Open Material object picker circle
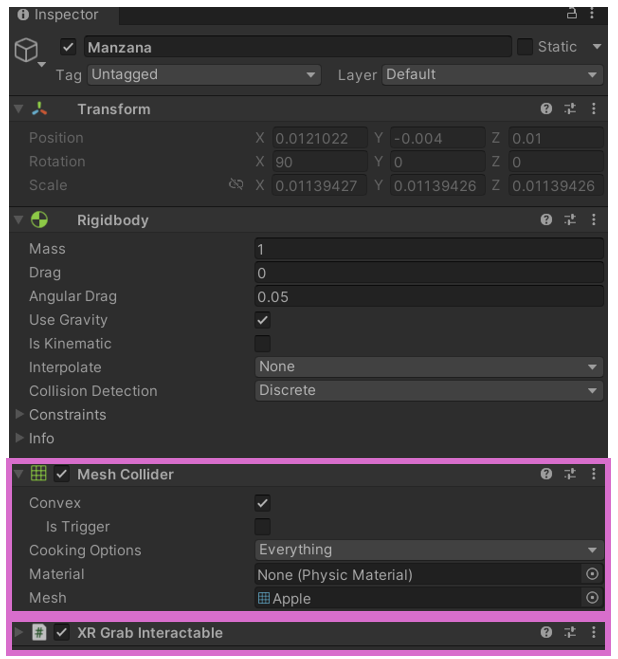This screenshot has height=659, width=618. (x=592, y=574)
